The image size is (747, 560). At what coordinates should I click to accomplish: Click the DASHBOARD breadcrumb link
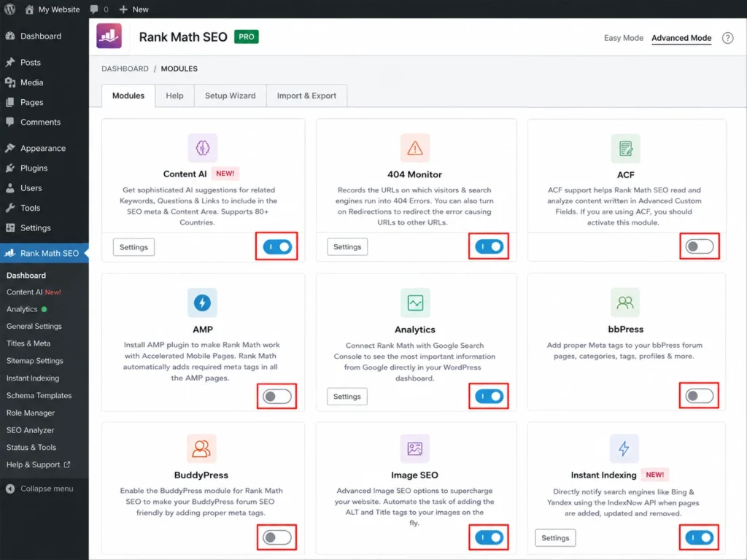[125, 69]
